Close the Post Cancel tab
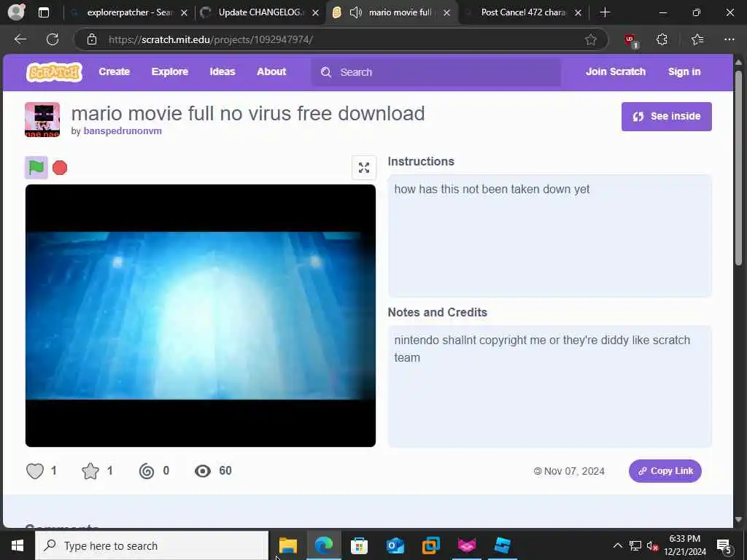 pos(578,13)
